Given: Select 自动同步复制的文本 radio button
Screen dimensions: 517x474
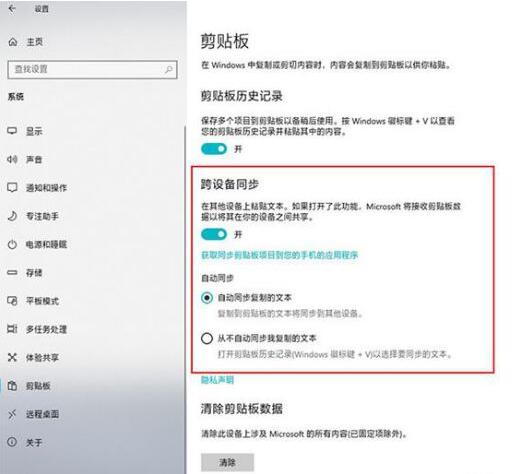Looking at the screenshot, I should (x=207, y=297).
